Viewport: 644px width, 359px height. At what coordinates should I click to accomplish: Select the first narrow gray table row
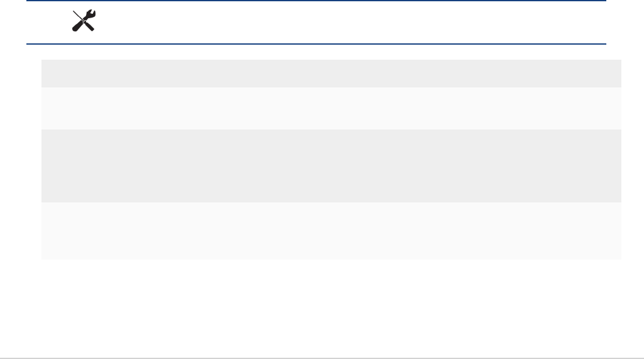tap(331, 74)
